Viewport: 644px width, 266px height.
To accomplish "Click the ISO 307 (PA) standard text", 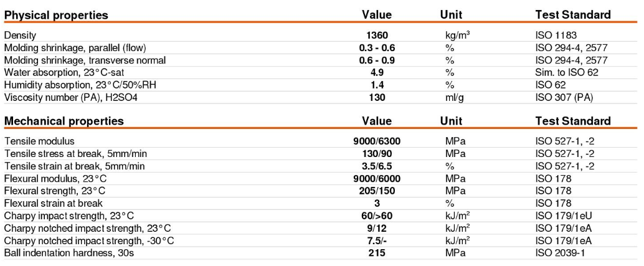I will click(562, 98).
